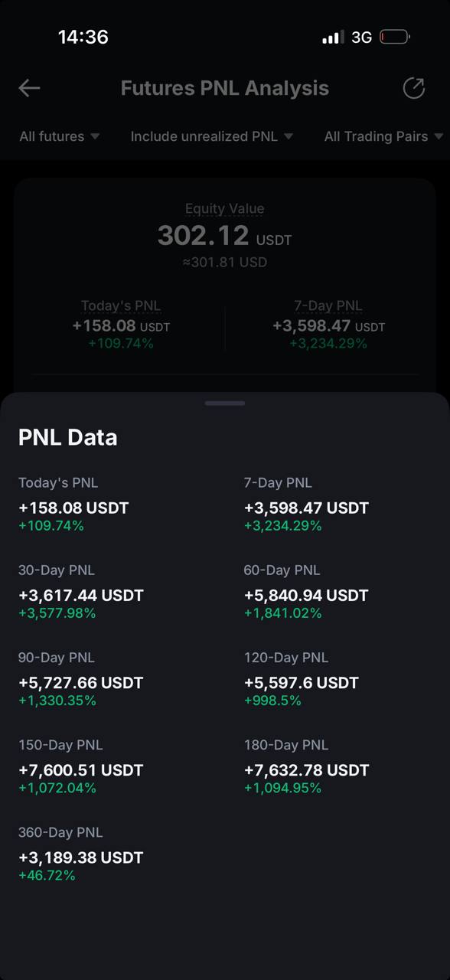Tap the 3G network indicator
This screenshot has height=980, width=450.
click(x=361, y=37)
